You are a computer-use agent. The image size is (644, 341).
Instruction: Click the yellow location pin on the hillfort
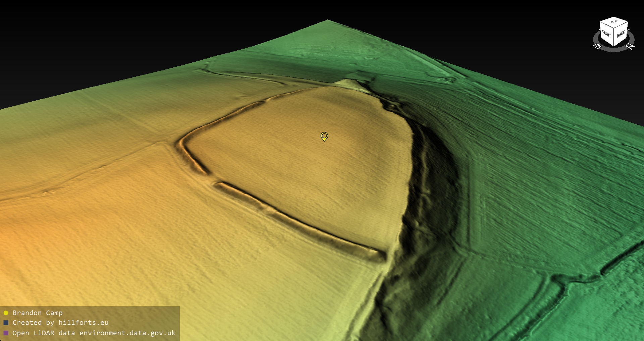[x=324, y=136]
